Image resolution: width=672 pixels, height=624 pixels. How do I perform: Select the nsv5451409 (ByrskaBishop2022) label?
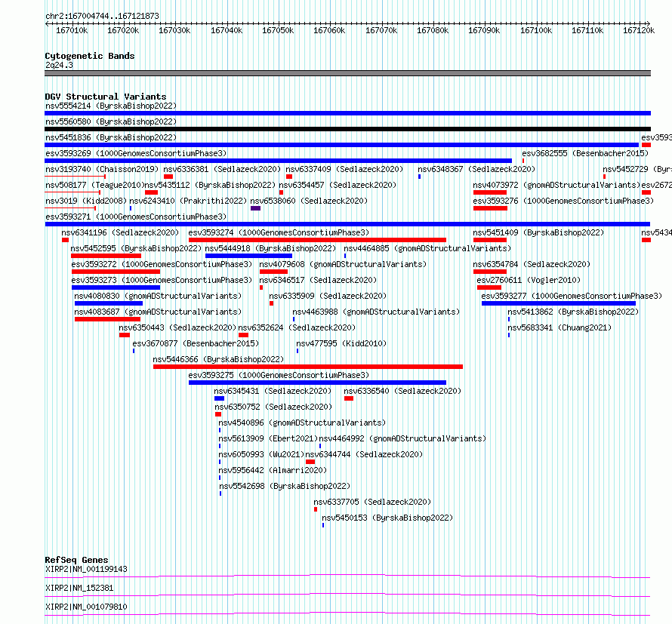tap(538, 232)
